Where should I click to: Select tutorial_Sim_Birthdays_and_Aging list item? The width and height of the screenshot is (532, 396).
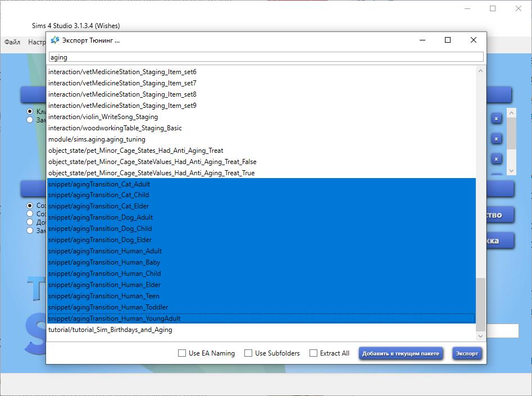tap(110, 330)
